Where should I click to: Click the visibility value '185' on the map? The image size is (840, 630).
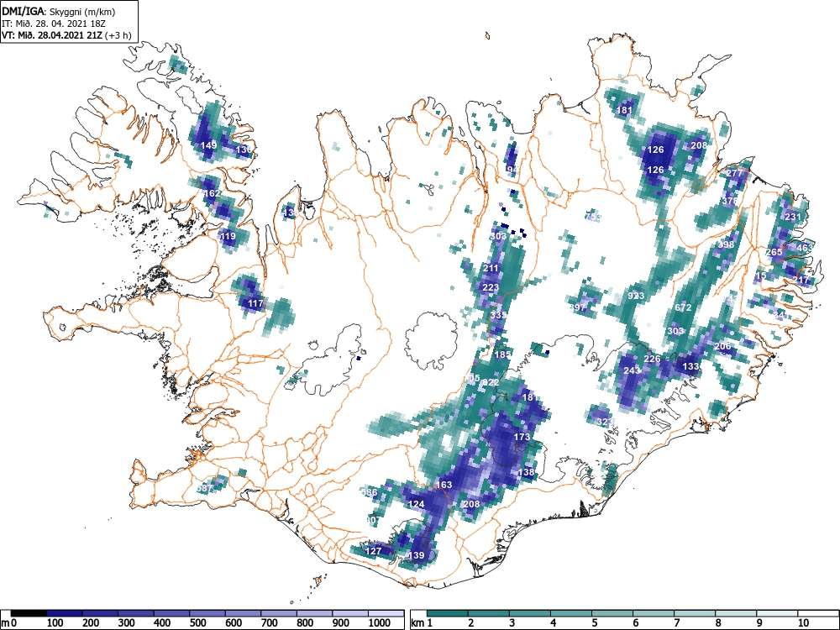click(502, 354)
